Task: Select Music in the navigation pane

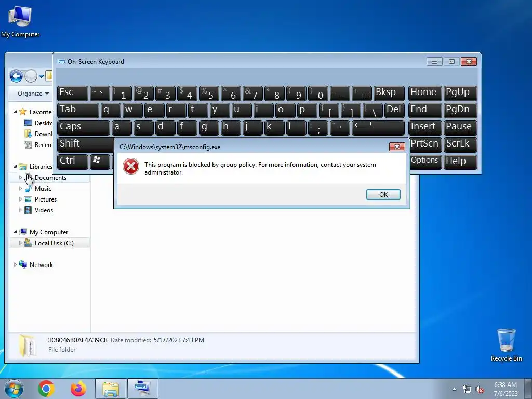Action: coord(43,188)
